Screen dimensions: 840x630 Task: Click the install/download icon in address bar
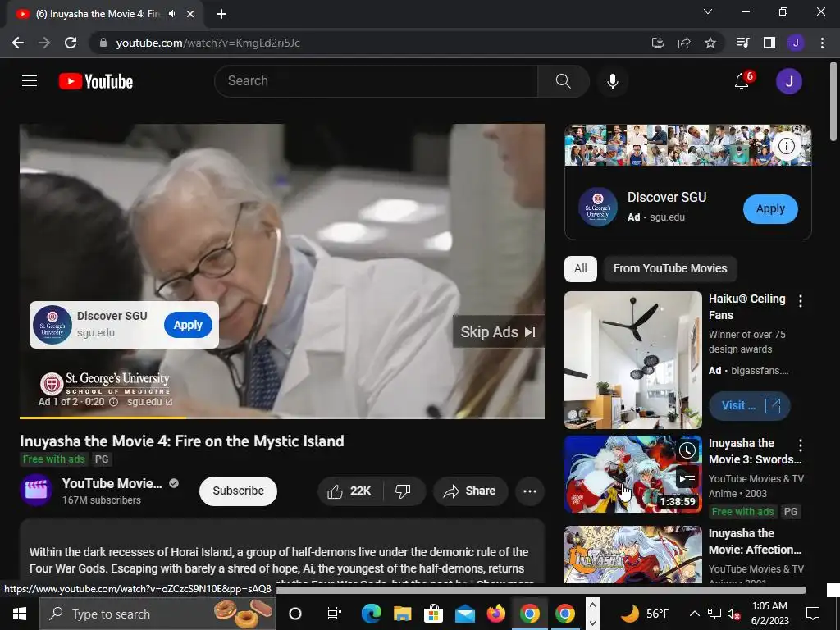(x=658, y=43)
